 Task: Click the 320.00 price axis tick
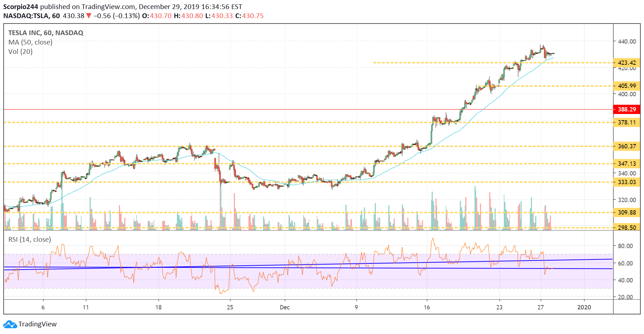627,200
